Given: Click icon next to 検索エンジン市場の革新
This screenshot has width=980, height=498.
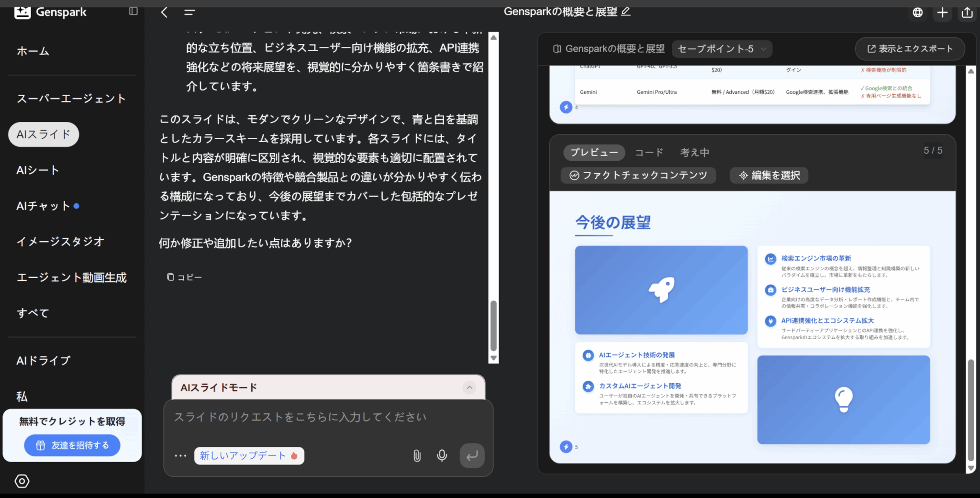Looking at the screenshot, I should point(770,259).
